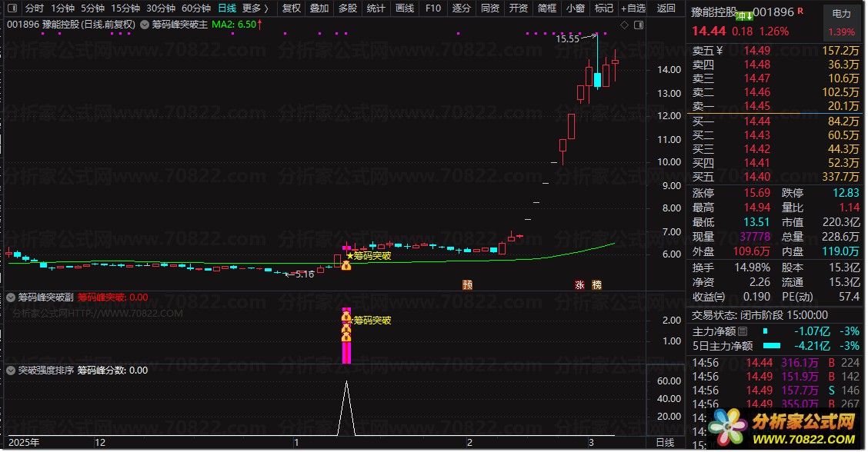This screenshot has width=868, height=452.
Task: Click the ¥ symbol next to 卖五
Action: (719, 51)
